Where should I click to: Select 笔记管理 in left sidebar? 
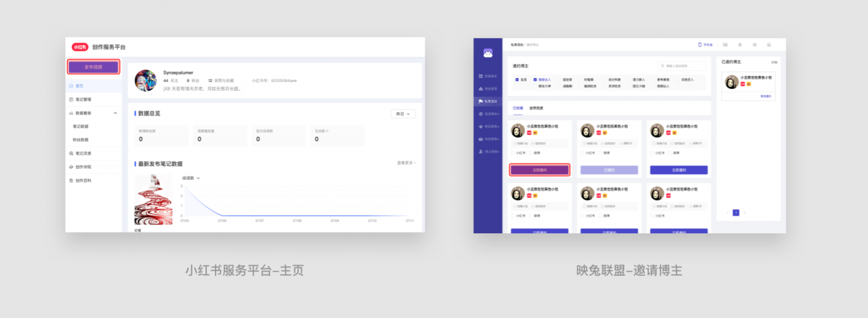click(x=83, y=99)
